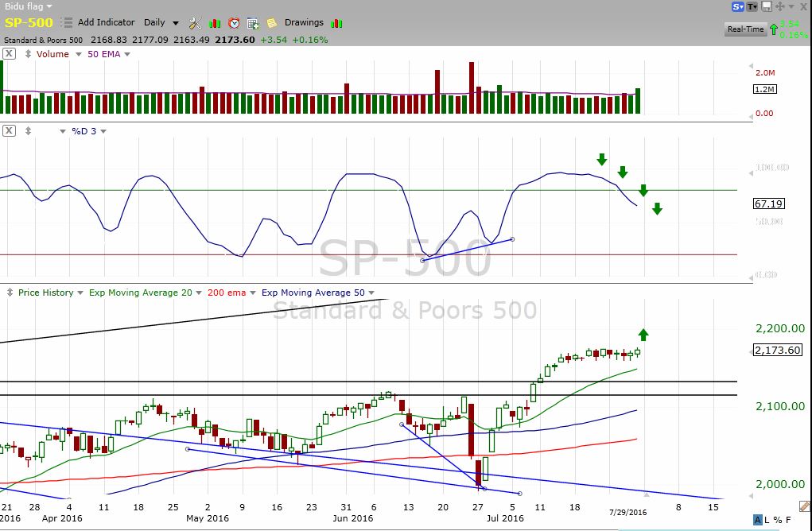The width and height of the screenshot is (812, 531).
Task: Close the Volume indicator pane
Action: (9, 54)
